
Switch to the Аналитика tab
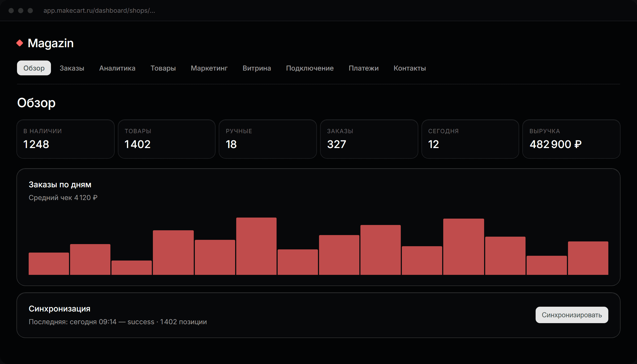point(117,68)
